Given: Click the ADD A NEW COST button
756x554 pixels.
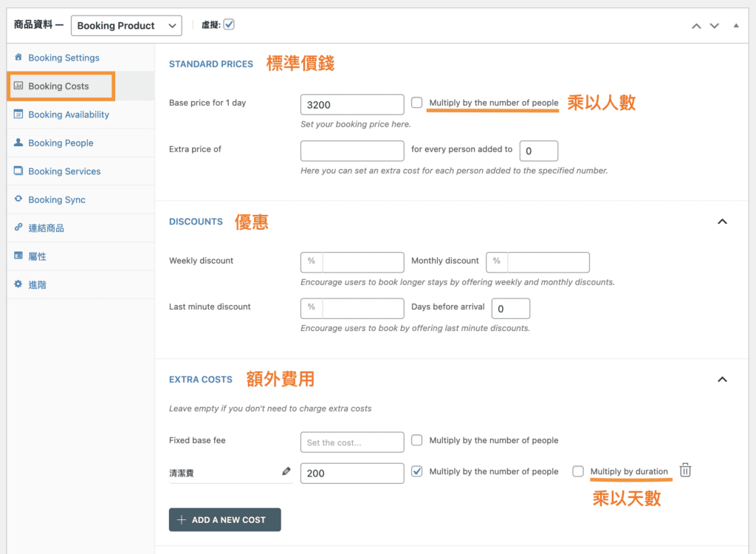Looking at the screenshot, I should 224,519.
